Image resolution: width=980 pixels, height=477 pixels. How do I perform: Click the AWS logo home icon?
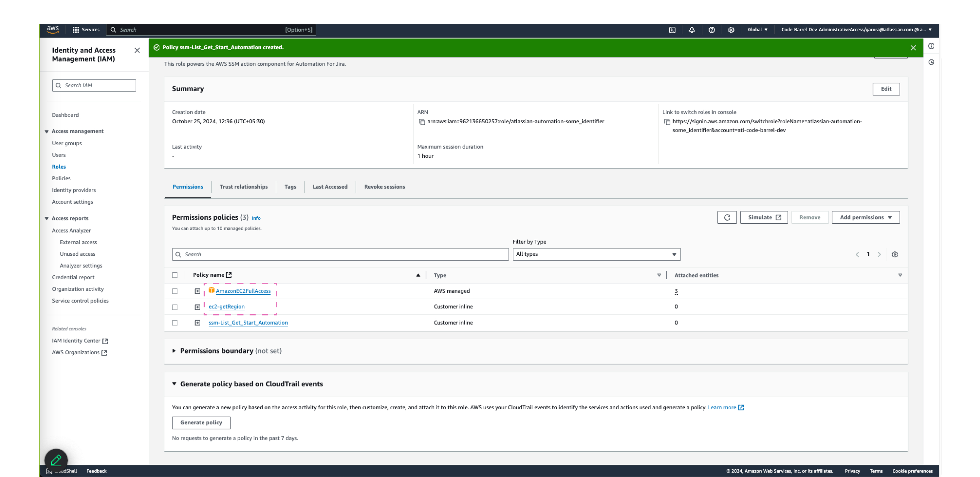pos(53,29)
